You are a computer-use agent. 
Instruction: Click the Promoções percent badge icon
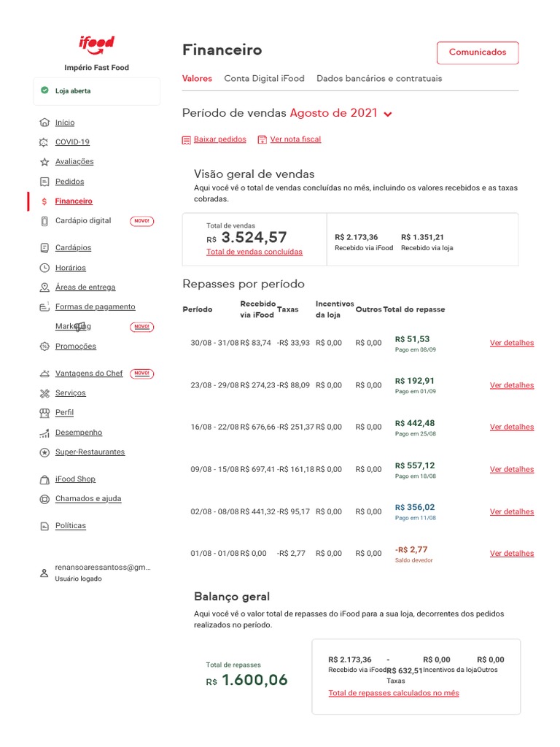point(44,347)
